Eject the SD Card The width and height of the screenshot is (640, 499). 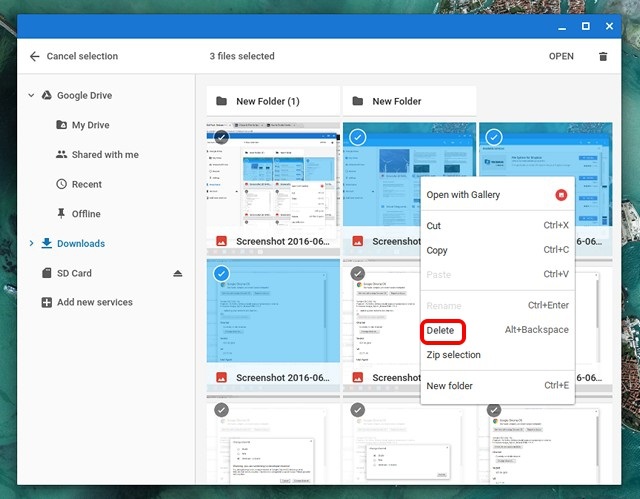[x=178, y=273]
